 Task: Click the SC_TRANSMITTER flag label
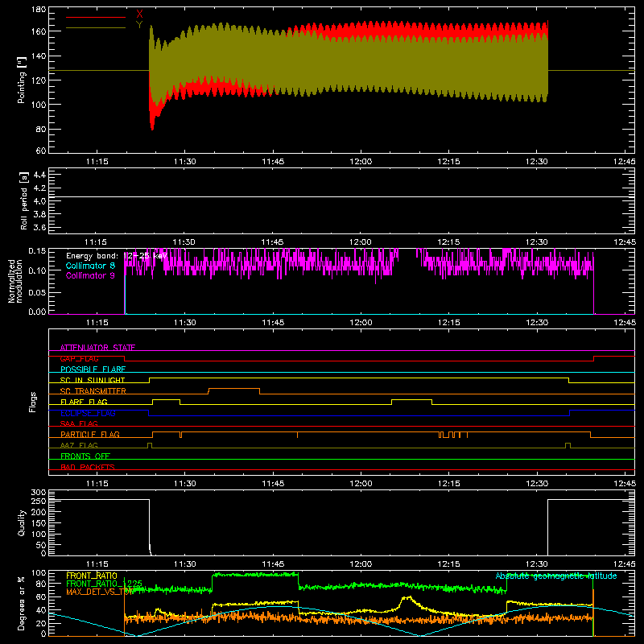tap(93, 391)
